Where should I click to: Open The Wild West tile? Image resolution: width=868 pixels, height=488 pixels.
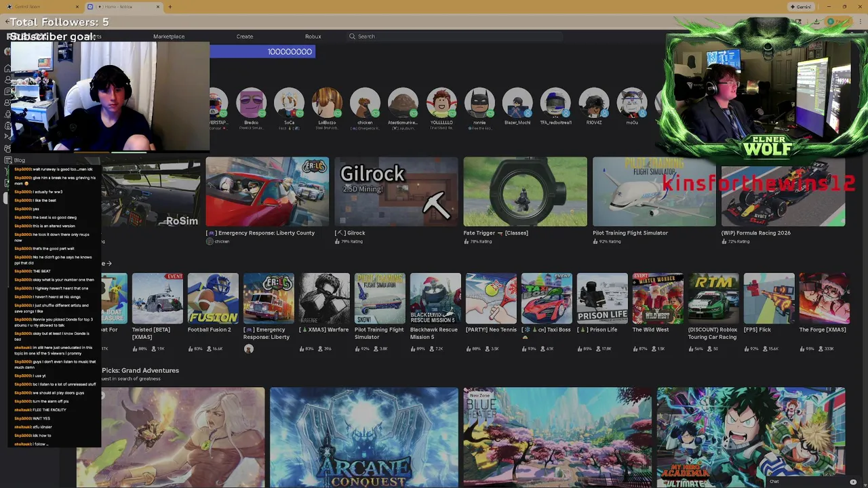[658, 298]
